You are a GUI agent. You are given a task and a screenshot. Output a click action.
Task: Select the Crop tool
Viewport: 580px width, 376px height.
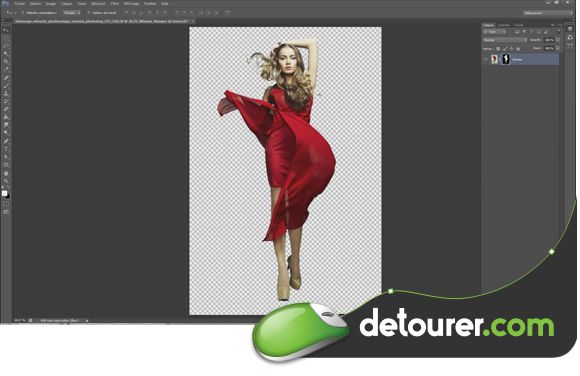(x=6, y=61)
